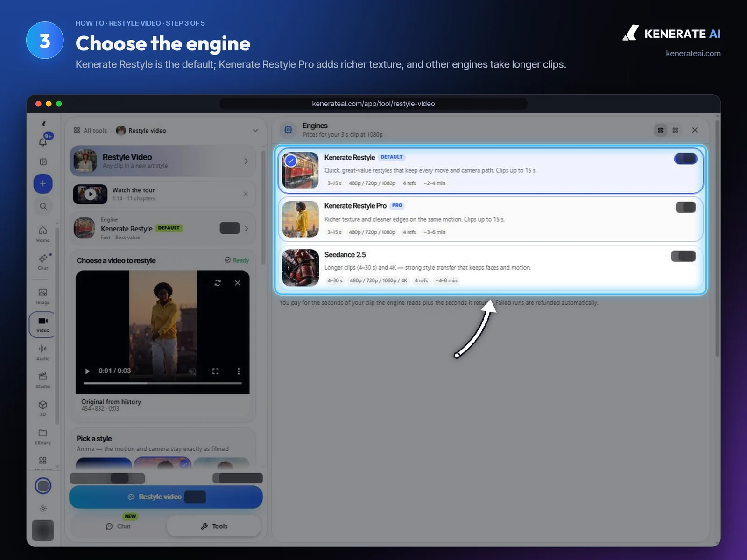Open All tools breadcrumb
This screenshot has height=560, width=747.
(91, 131)
